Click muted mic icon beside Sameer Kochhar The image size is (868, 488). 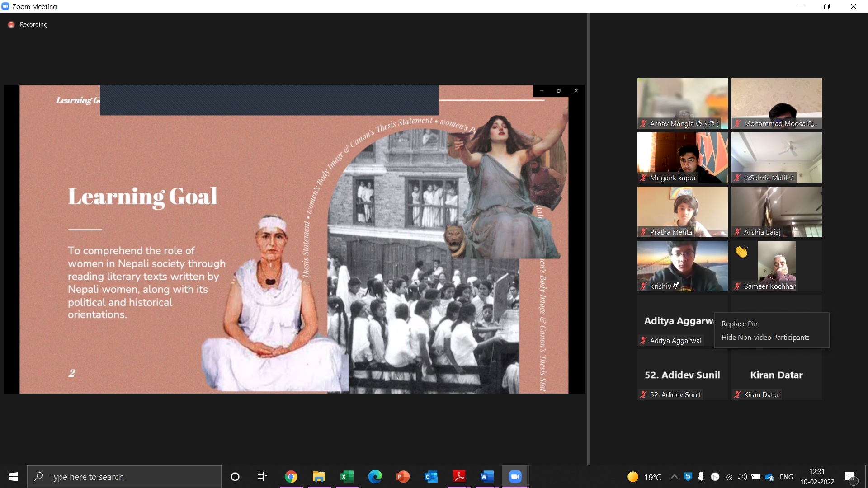coord(737,286)
